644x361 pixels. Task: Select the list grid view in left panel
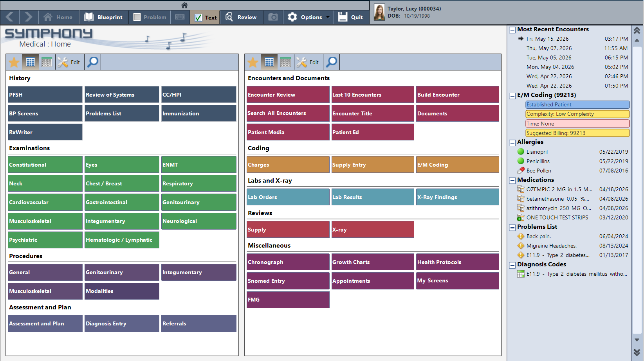pos(47,62)
